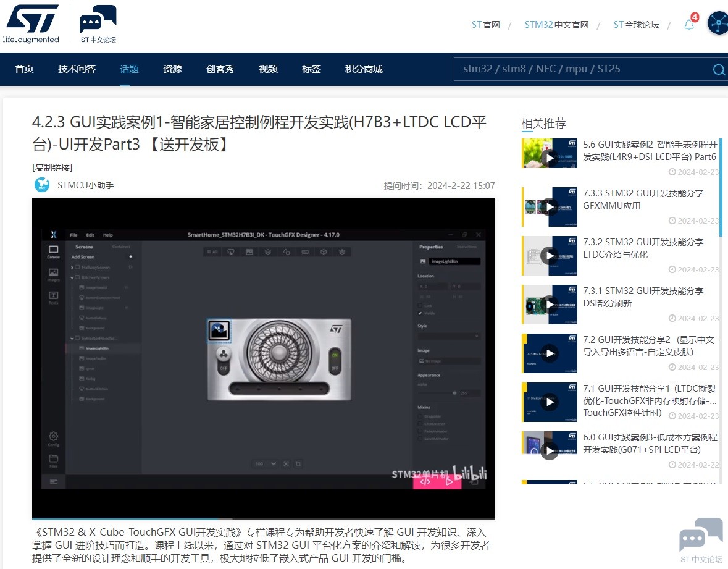
Task: Click the hamburger icon at TouchGFX bottom-left
Action: (x=53, y=482)
